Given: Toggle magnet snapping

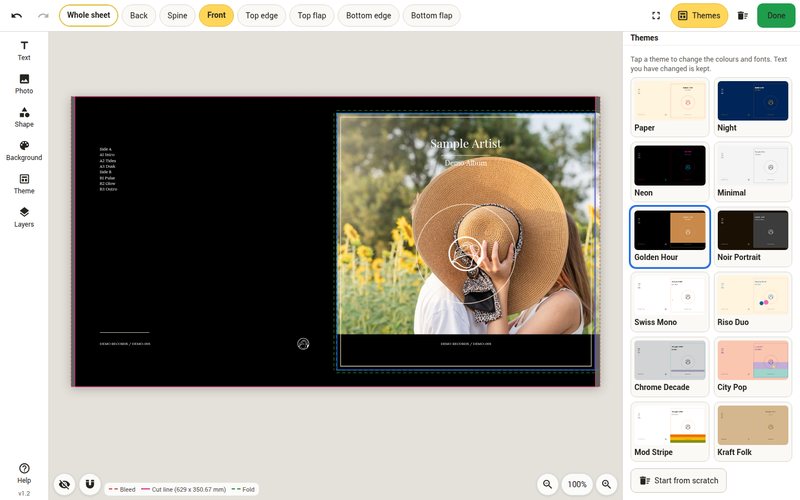Looking at the screenshot, I should click(90, 484).
